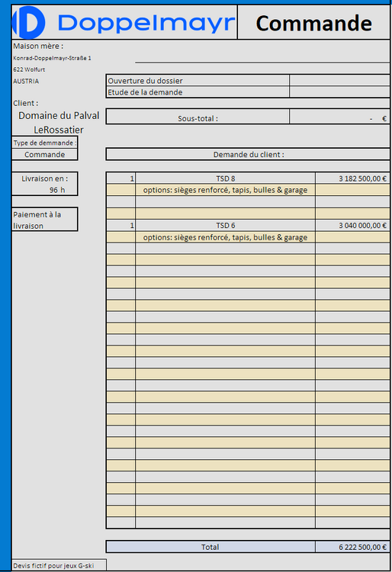Select the 'Livraison en :' label
This screenshot has width=392, height=572.
pos(45,178)
